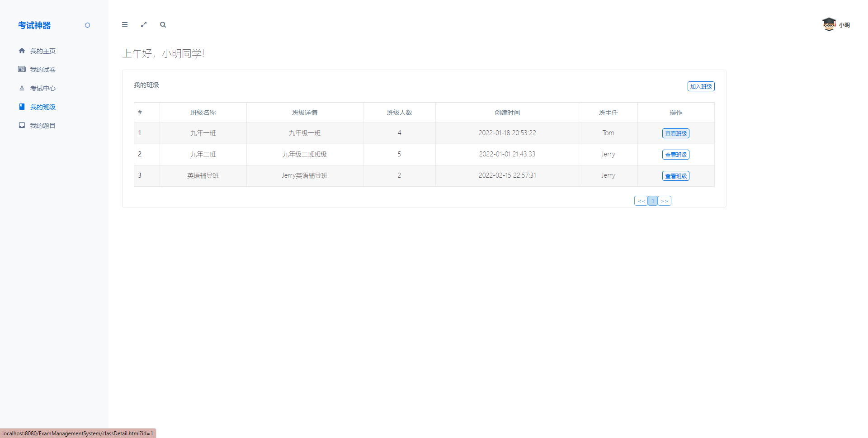The width and height of the screenshot is (868, 438).
Task: View class 九年一班 with 查看班级
Action: coord(676,133)
